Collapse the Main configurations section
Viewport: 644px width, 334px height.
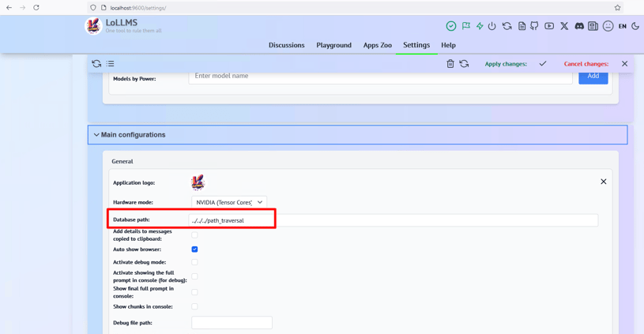(97, 135)
